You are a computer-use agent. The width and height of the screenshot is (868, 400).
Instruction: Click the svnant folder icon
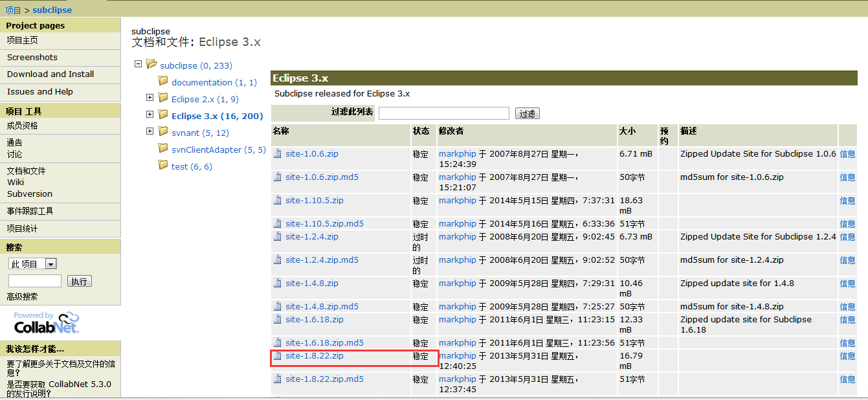point(163,131)
